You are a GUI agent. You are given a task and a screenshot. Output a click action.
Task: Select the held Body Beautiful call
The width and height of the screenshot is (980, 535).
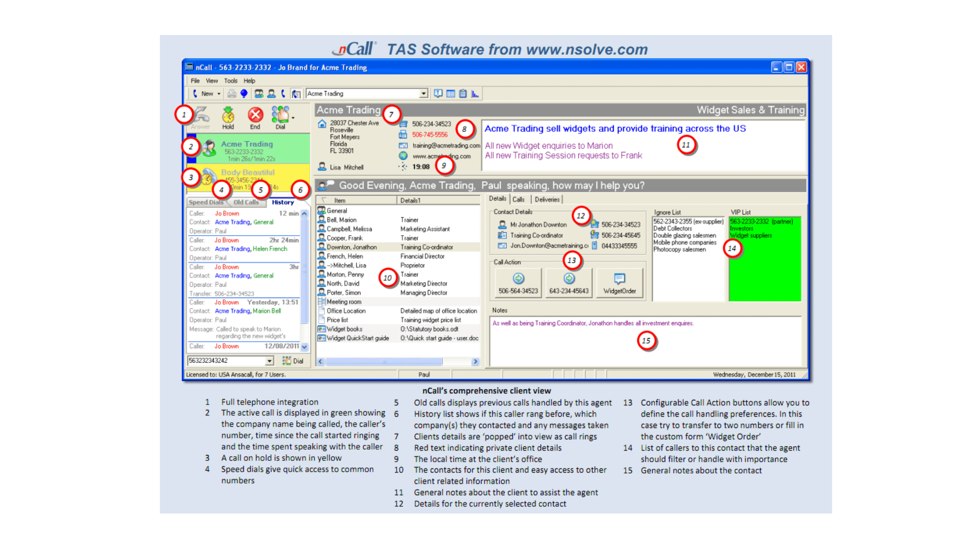tap(249, 178)
